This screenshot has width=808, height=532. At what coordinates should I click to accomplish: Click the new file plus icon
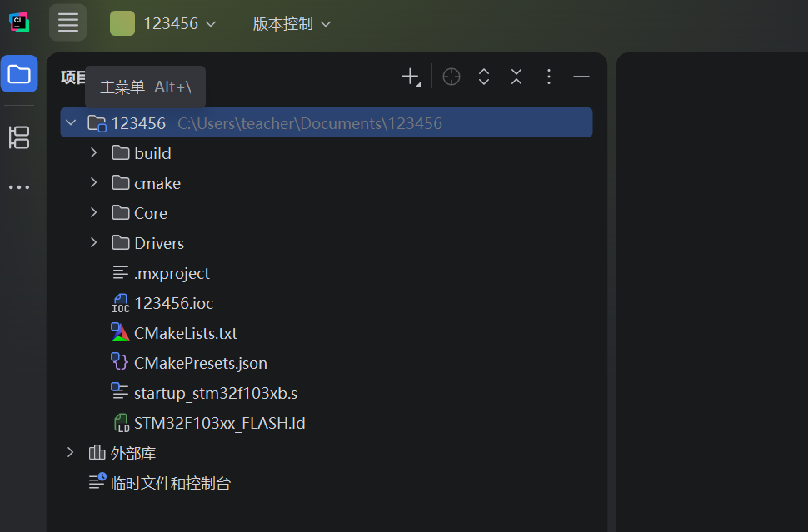[411, 77]
